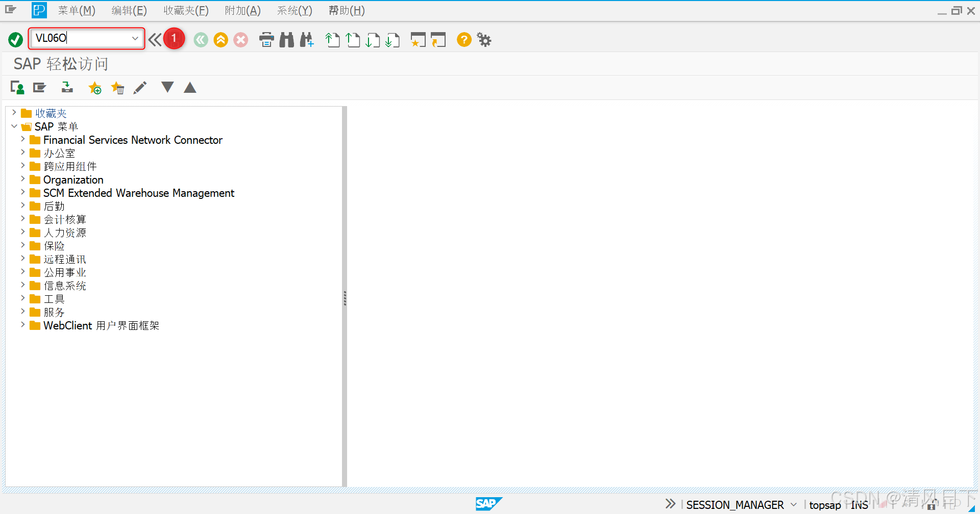Click the User Menu icon
The width and height of the screenshot is (980, 514).
coord(17,88)
